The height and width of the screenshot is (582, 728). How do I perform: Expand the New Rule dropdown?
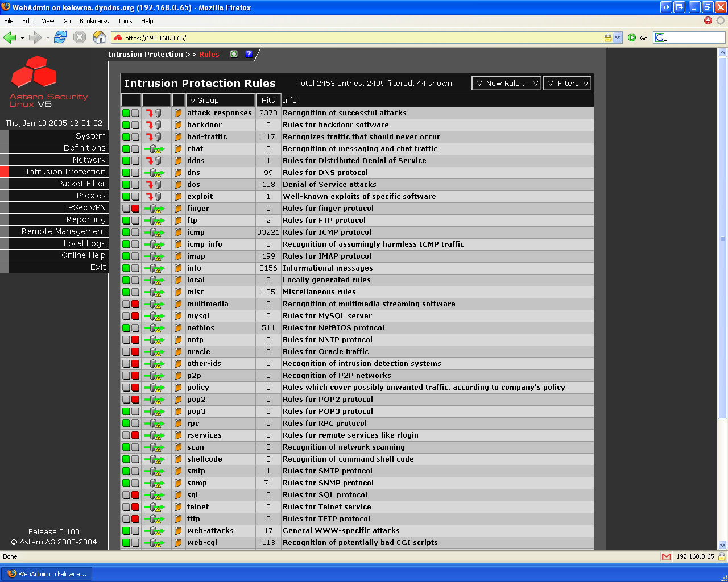tap(507, 83)
